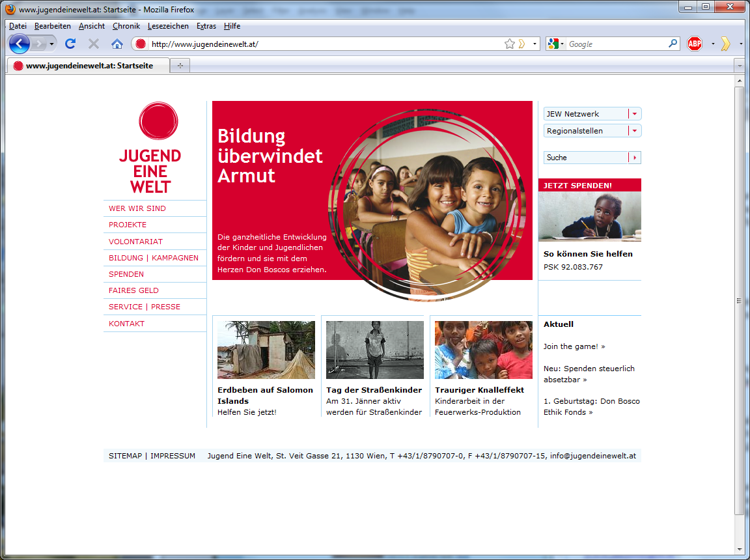The height and width of the screenshot is (560, 750).
Task: Click the red site favicon in address bar
Action: click(140, 44)
